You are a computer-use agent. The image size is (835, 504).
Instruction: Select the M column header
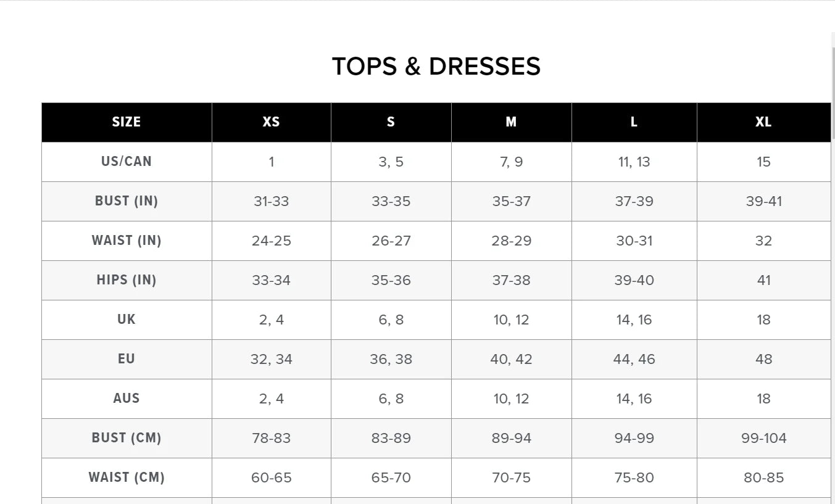511,122
